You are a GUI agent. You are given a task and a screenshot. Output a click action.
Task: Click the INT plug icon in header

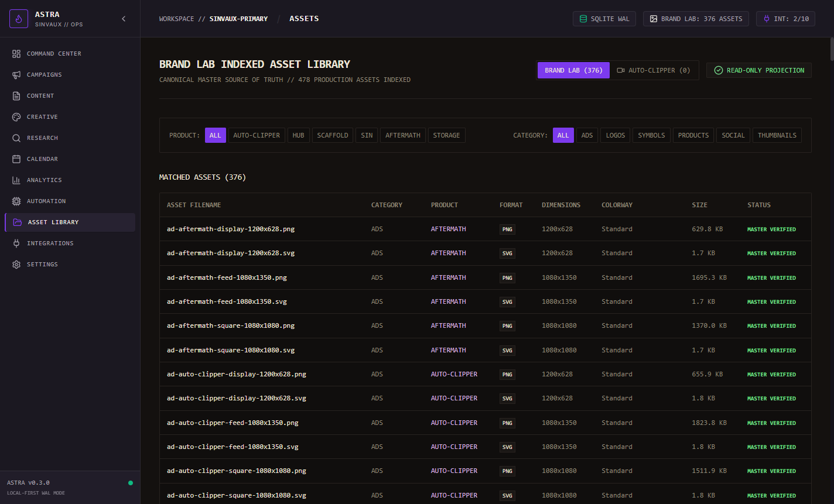[x=766, y=19]
